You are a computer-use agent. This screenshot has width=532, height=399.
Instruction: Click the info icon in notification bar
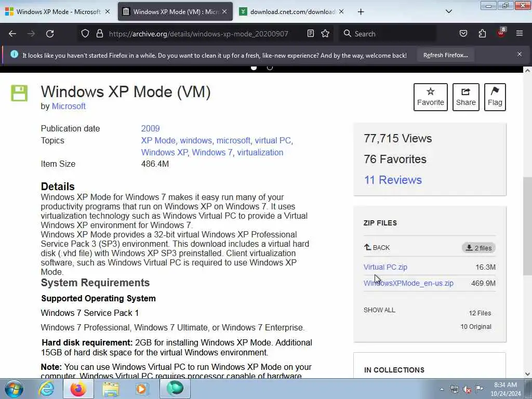[x=14, y=54]
